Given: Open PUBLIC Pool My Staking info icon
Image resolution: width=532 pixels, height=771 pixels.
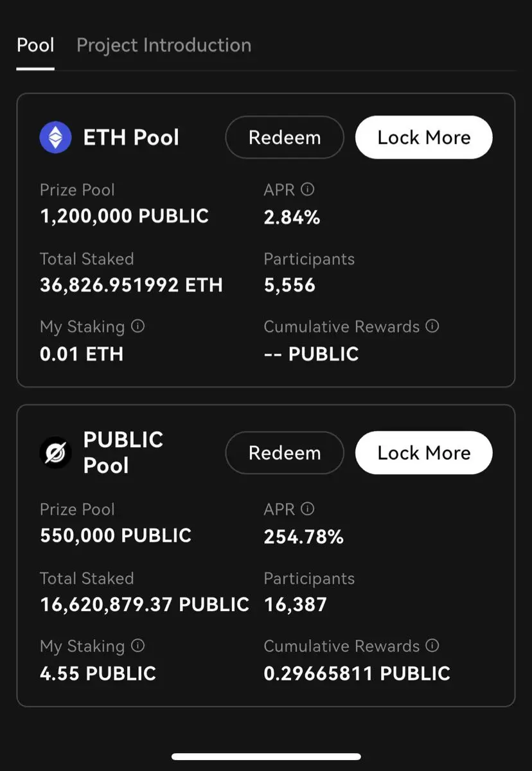Looking at the screenshot, I should 137,645.
